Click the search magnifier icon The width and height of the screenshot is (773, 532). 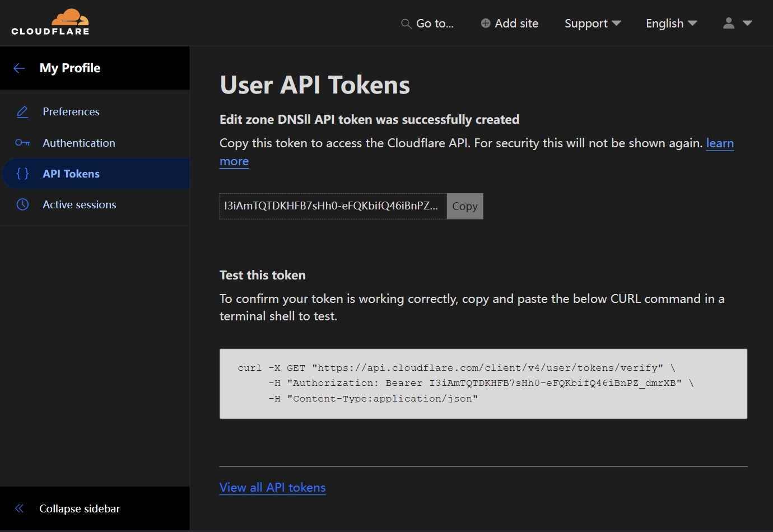tap(406, 24)
